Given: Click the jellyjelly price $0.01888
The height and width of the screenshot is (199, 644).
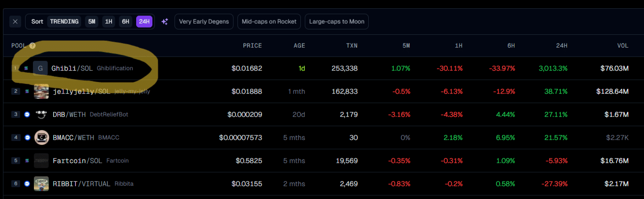Looking at the screenshot, I should pyautogui.click(x=247, y=91).
